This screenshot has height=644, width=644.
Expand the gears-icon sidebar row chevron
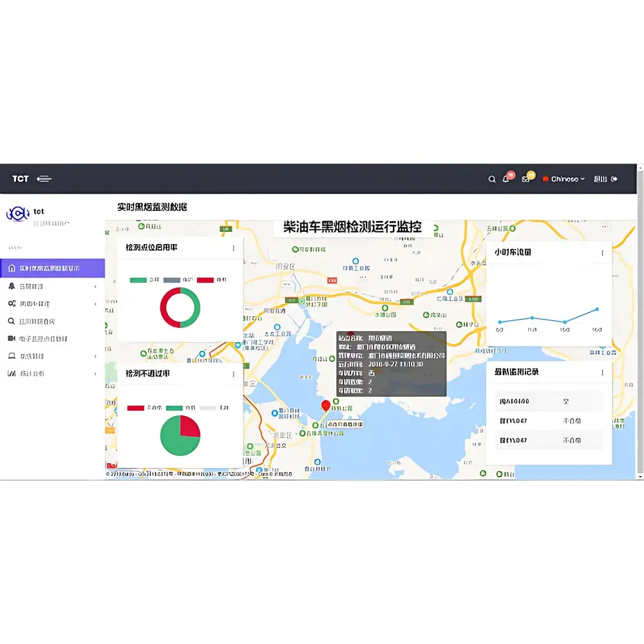coord(95,304)
